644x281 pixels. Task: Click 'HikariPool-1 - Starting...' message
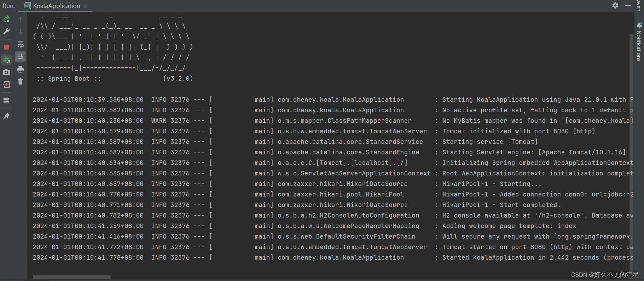[x=492, y=184]
